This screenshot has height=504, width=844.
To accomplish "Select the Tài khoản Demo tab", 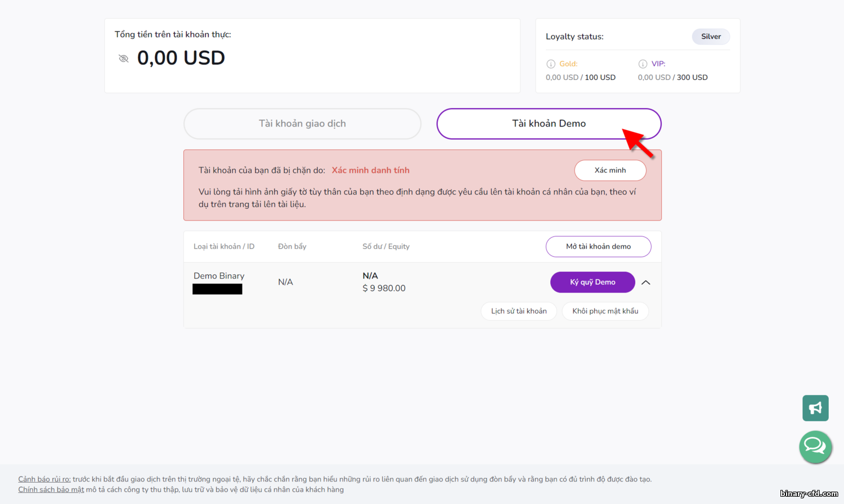I will 549,124.
